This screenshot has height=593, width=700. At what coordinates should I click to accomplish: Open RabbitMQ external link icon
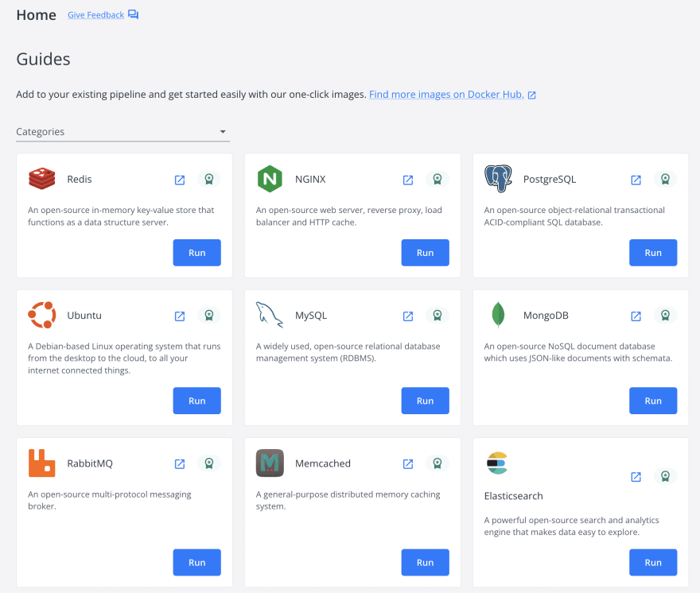tap(180, 464)
